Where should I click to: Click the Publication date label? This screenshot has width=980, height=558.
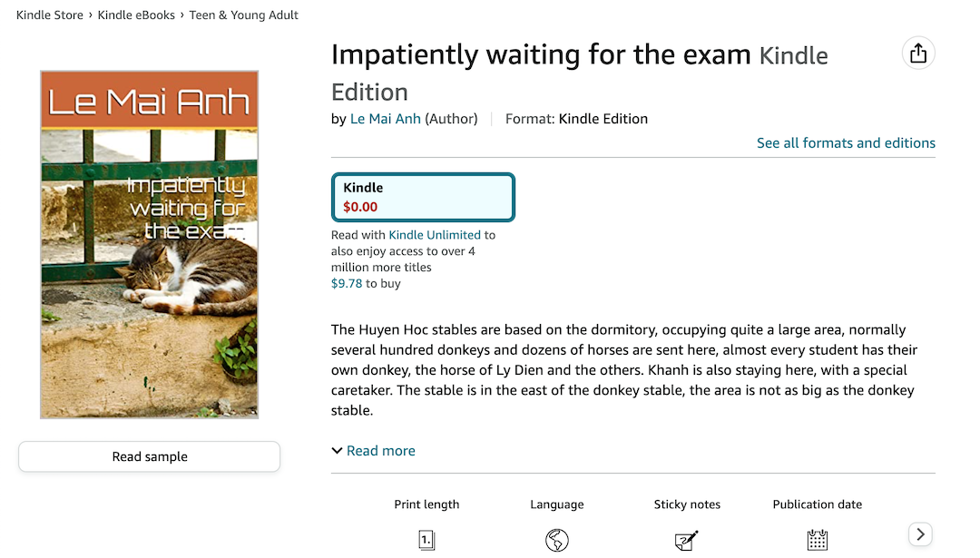[x=817, y=504]
